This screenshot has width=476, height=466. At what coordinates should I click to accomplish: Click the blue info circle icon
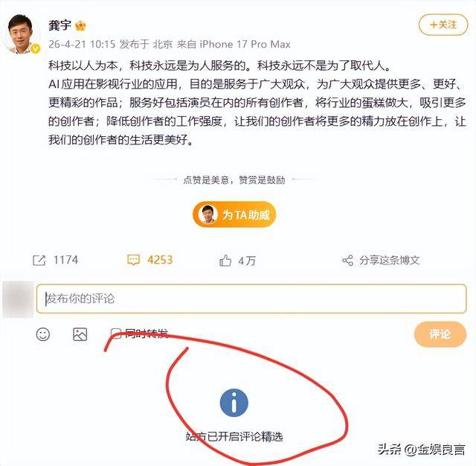tap(234, 403)
